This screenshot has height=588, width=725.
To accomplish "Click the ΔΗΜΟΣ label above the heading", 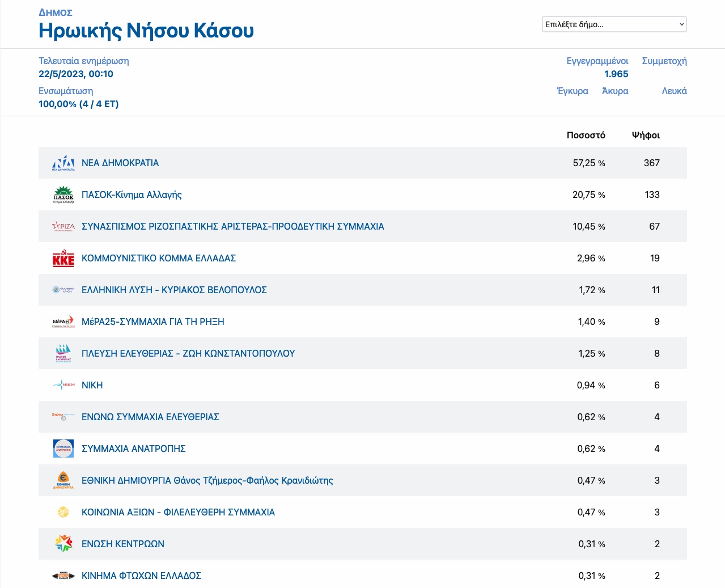I will (x=56, y=12).
